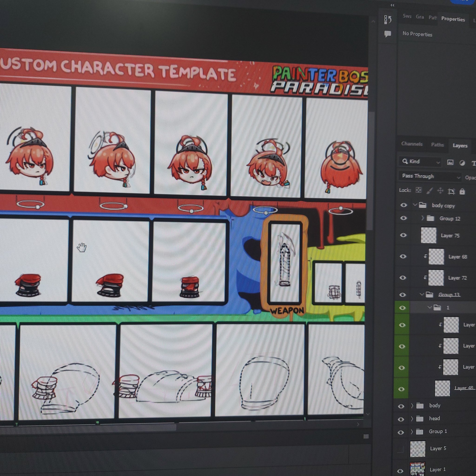Show hidden Layer 5 visibility box
Image resolution: width=476 pixels, height=476 pixels.
(x=401, y=449)
